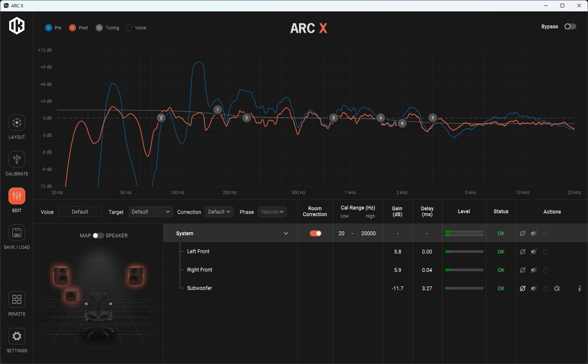Click the IK Multimedia logo icon
The image size is (588, 364).
click(17, 26)
